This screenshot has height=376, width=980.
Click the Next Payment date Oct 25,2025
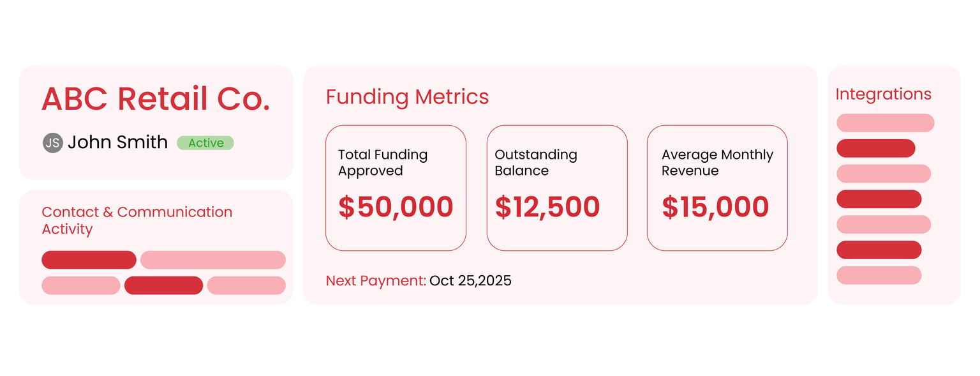click(x=470, y=281)
